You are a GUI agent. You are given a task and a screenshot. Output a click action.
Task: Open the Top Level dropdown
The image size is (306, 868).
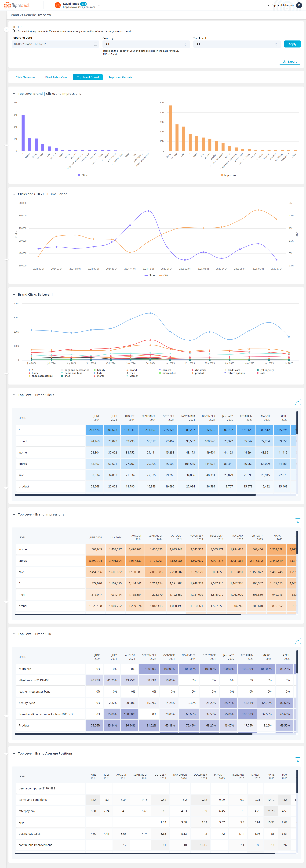237,44
